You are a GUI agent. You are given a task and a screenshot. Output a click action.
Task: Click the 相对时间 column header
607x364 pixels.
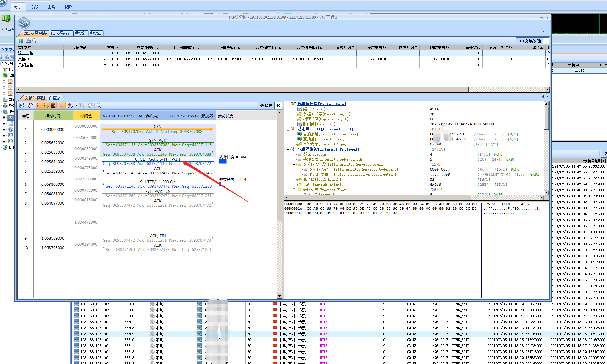click(x=53, y=116)
